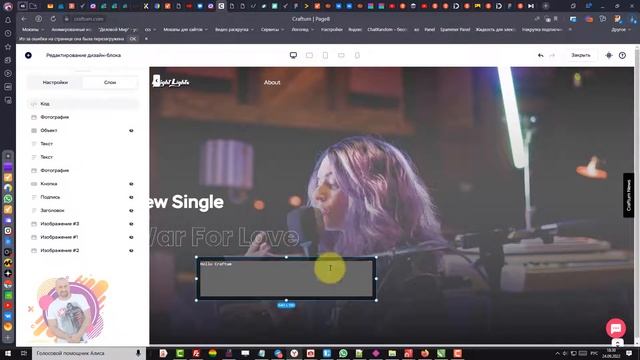Toggle visibility of the Заголовок layer
The image size is (640, 360).
131,211
